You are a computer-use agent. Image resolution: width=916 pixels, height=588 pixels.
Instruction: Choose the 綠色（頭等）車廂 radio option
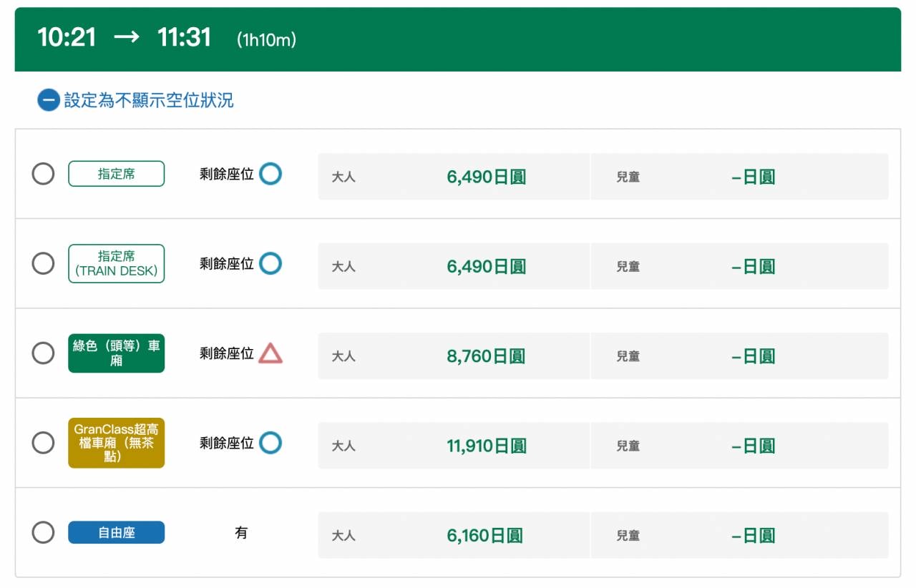coord(44,353)
